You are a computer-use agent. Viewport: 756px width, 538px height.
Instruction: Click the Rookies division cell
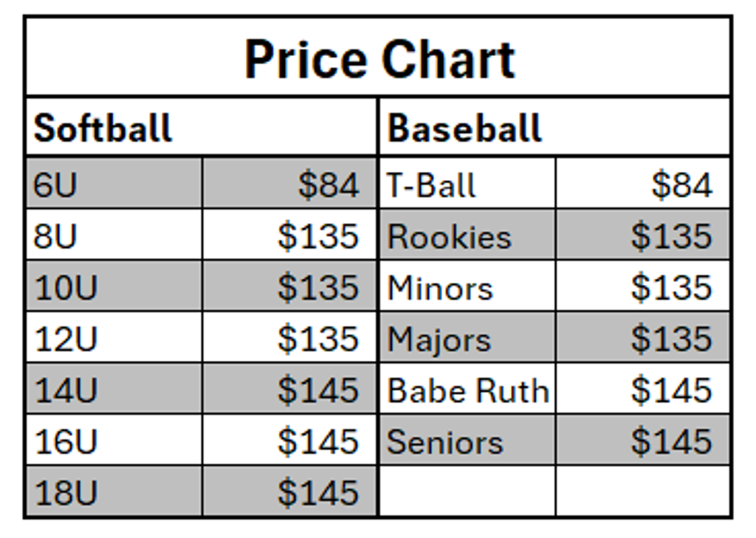tap(467, 235)
